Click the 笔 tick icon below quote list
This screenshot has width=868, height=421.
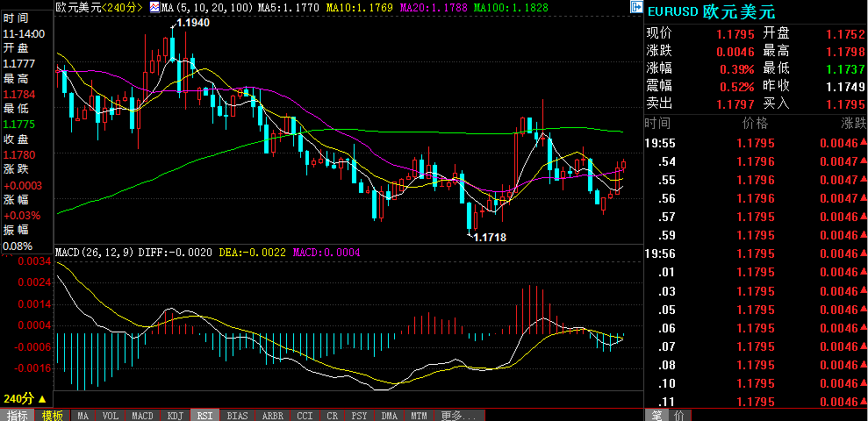pyautogui.click(x=656, y=415)
